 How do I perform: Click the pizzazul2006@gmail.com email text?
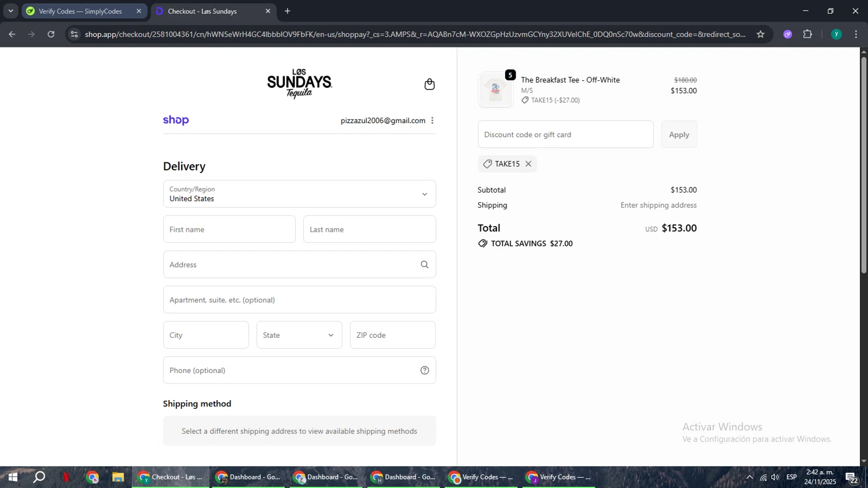tap(383, 120)
